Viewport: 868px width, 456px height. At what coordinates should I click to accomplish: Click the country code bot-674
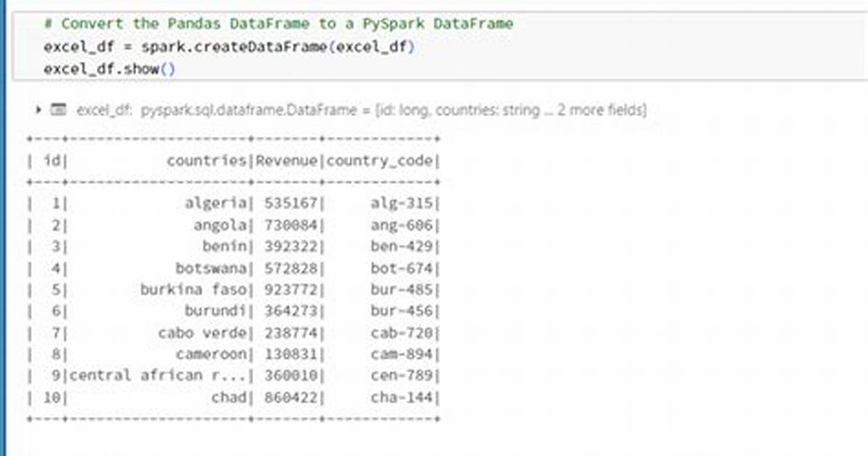point(402,268)
